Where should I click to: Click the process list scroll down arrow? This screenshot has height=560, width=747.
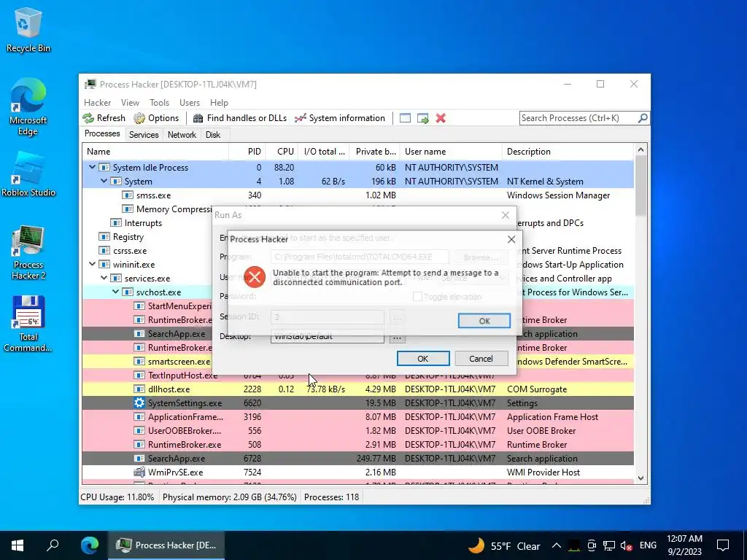click(640, 478)
